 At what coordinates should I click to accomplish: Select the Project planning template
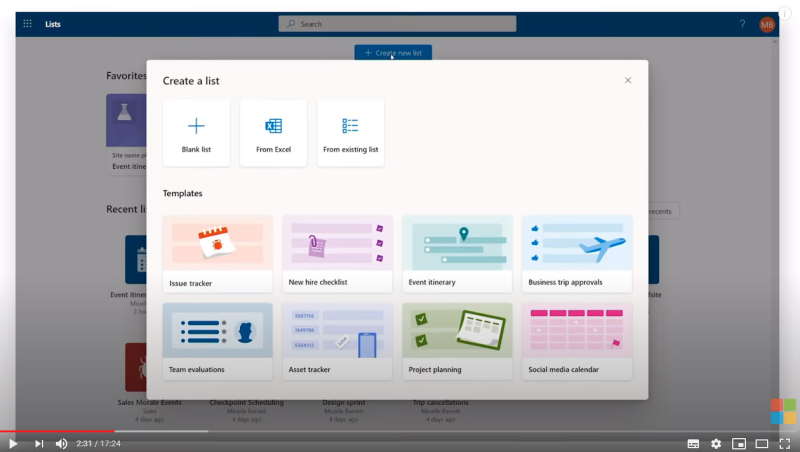pos(457,341)
